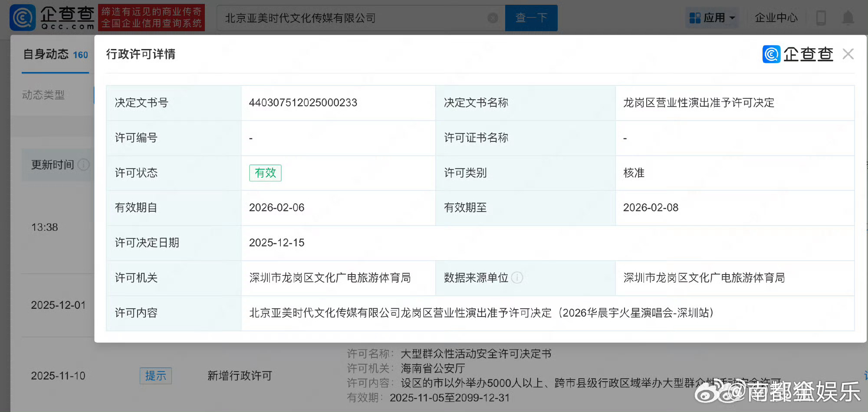Open the red 缔造有远见的商业传奇 banner
The width and height of the screenshot is (868, 412).
[151, 17]
